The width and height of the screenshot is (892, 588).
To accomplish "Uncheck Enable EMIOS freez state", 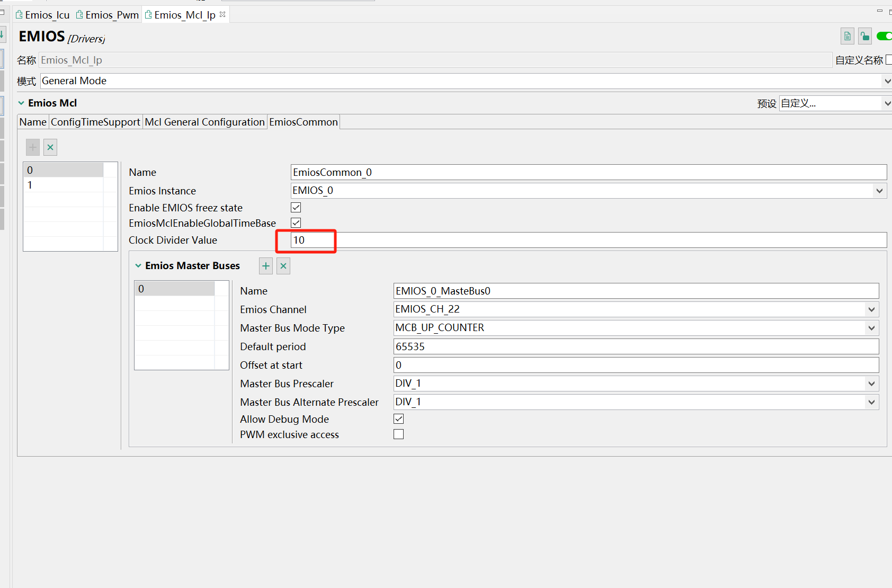I will click(x=296, y=207).
